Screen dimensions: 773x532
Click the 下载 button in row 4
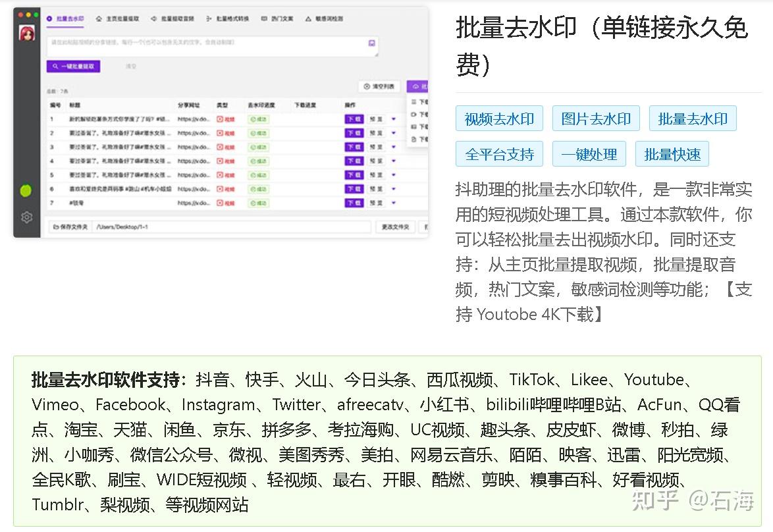click(354, 161)
